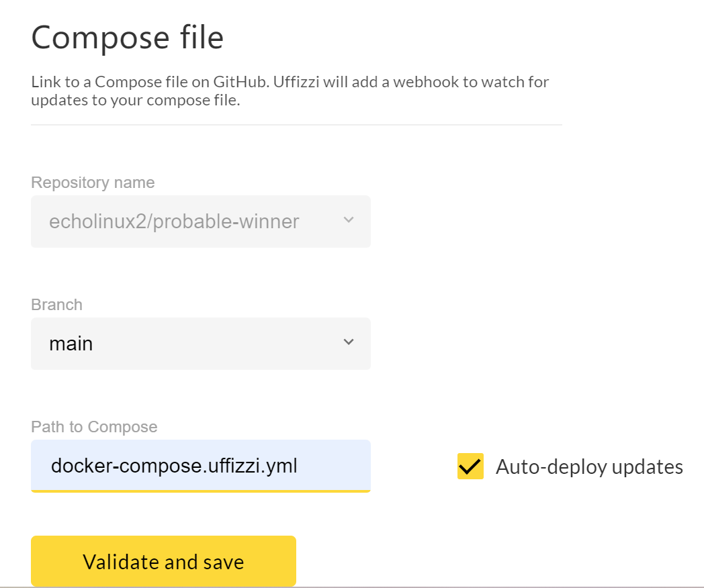The image size is (704, 588).
Task: Focus the Path to Compose input field
Action: 200,465
